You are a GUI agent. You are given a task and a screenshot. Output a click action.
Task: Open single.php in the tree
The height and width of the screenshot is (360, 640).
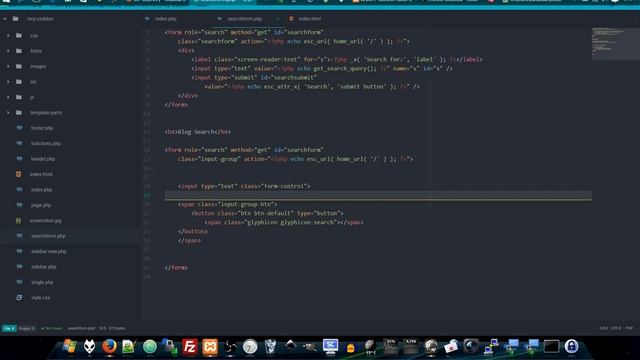(x=42, y=282)
